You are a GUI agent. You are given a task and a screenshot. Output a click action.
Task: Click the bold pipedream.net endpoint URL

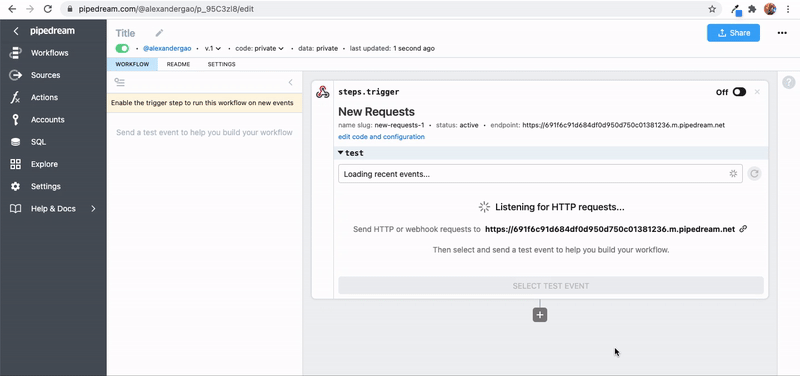610,229
